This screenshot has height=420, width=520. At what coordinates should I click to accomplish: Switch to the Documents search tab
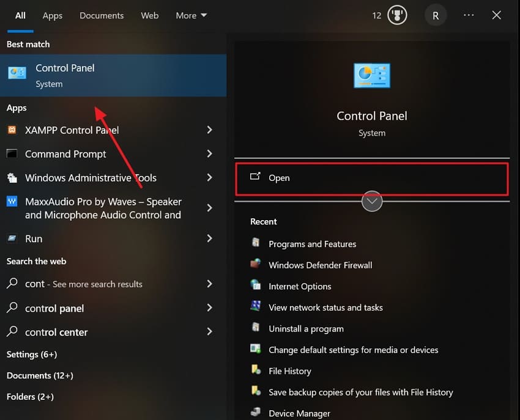pos(102,15)
